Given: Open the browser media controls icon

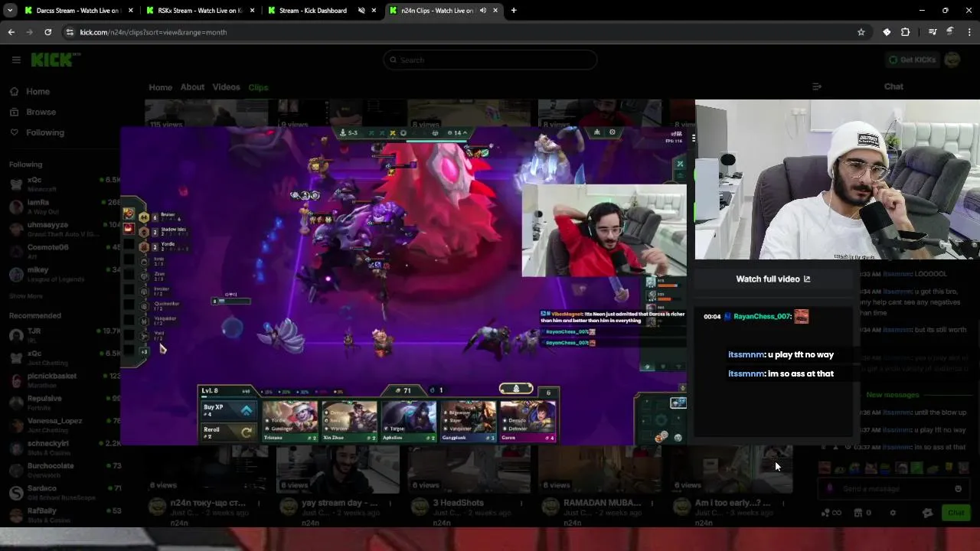Looking at the screenshot, I should tap(932, 32).
